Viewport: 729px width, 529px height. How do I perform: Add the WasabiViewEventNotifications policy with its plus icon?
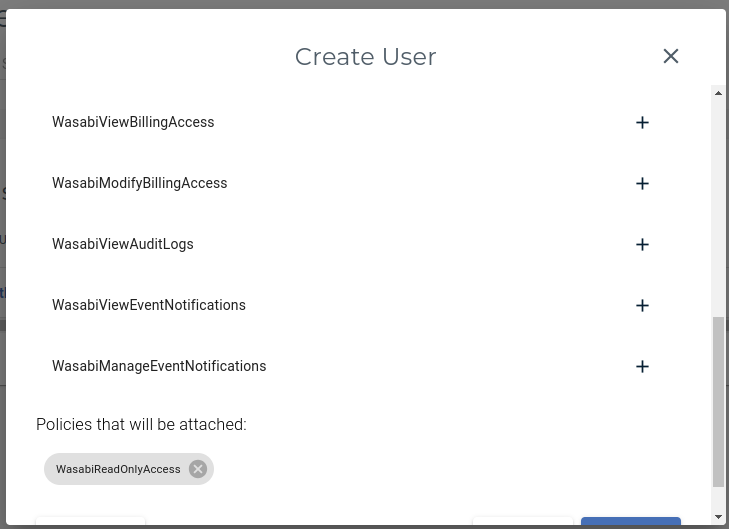(x=642, y=305)
